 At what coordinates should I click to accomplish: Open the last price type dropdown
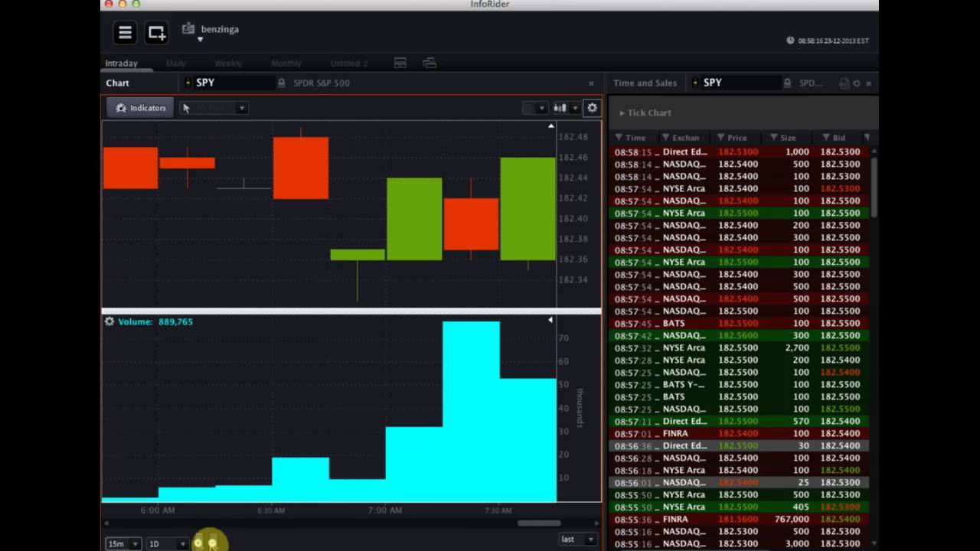[578, 539]
